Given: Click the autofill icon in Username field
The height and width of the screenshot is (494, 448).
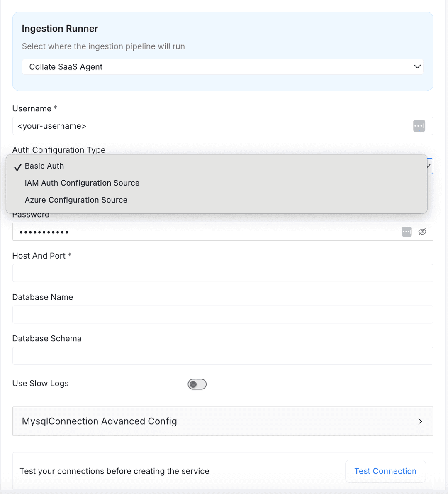Looking at the screenshot, I should 419,126.
